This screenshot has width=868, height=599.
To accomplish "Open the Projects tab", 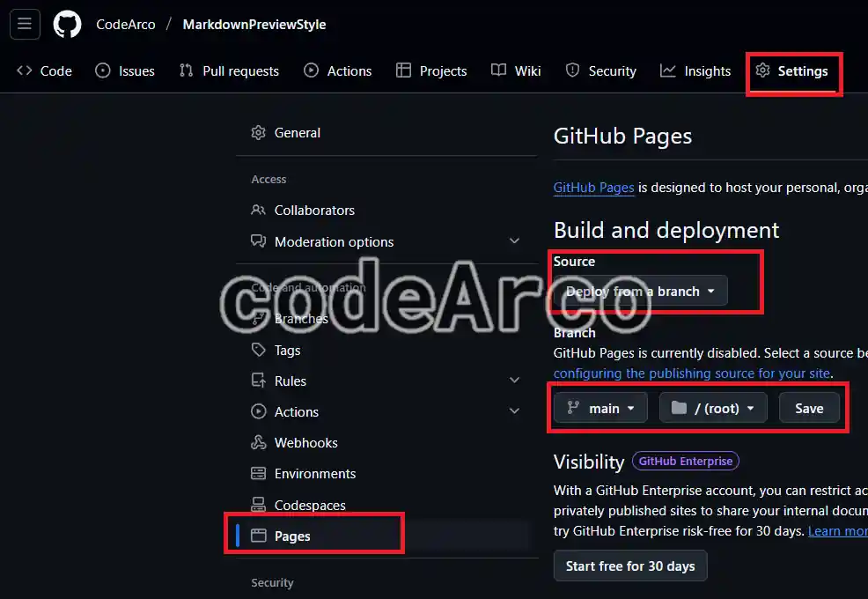I will pos(431,71).
